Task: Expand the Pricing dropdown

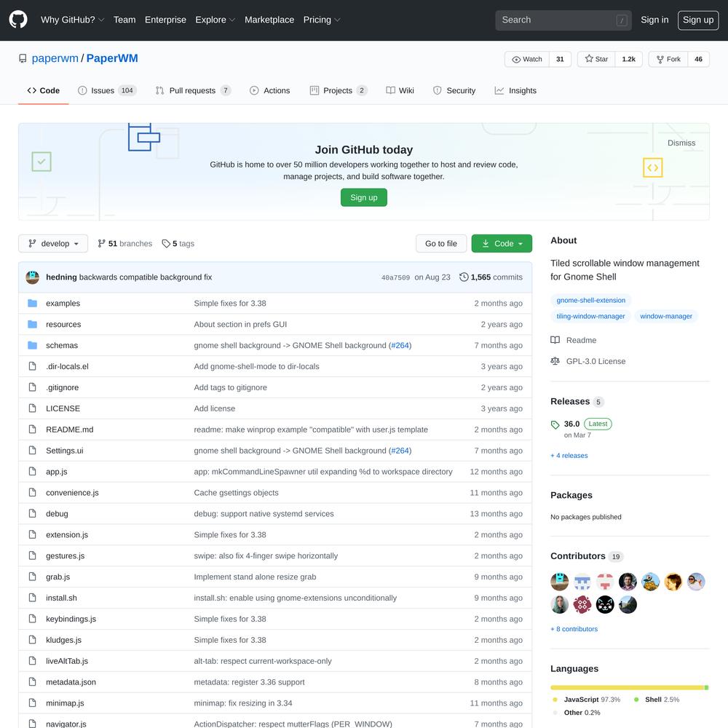Action: 321,20
